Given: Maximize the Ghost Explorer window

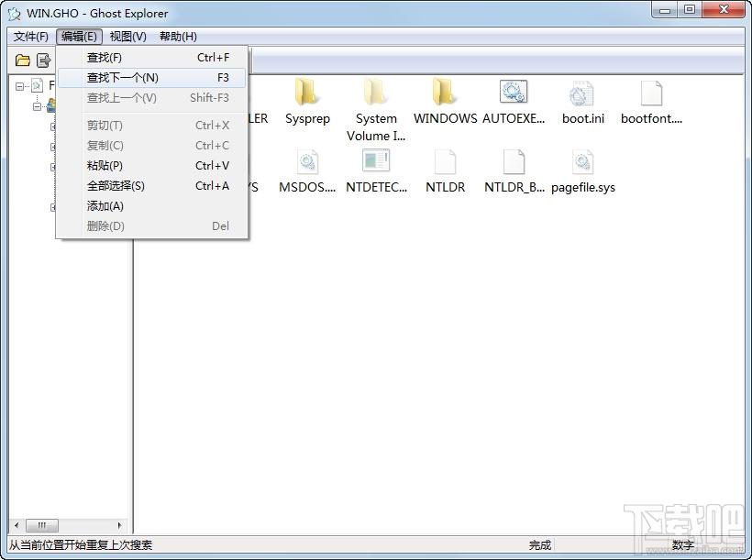Looking at the screenshot, I should [x=689, y=10].
